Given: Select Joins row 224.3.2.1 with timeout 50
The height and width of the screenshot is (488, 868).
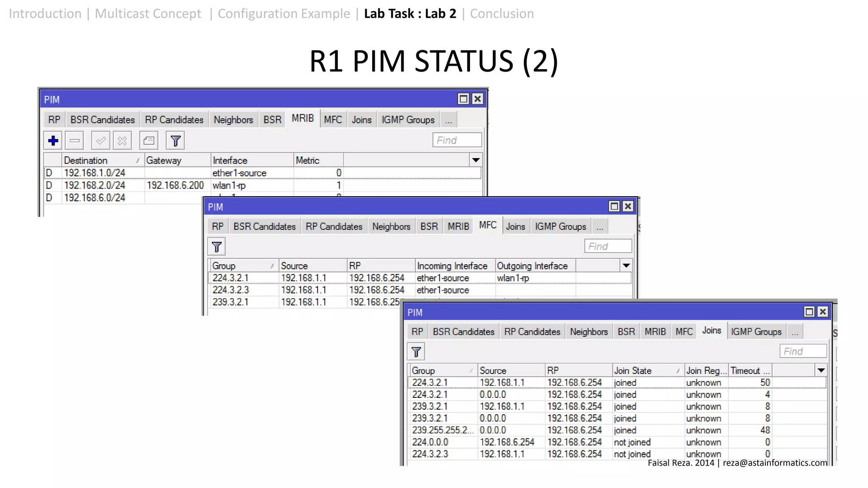Looking at the screenshot, I should pos(617,383).
